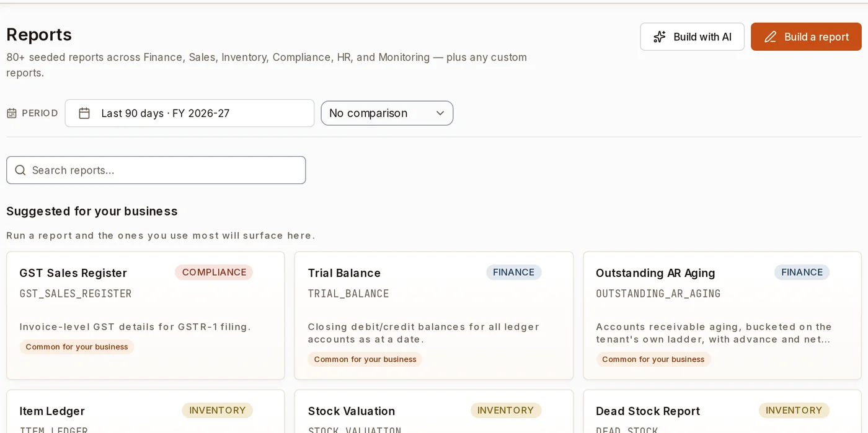868x433 pixels.
Task: Click the chevron on the No comparison dropdown
Action: pyautogui.click(x=440, y=113)
